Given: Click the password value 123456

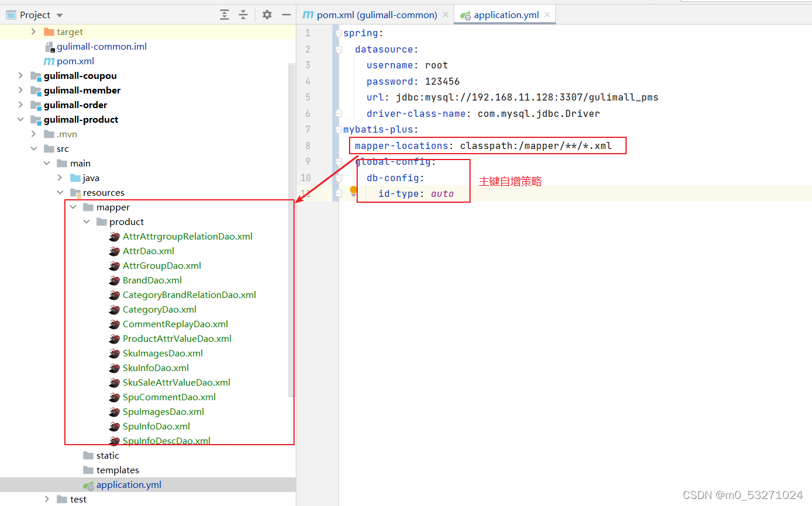Looking at the screenshot, I should click(443, 81).
